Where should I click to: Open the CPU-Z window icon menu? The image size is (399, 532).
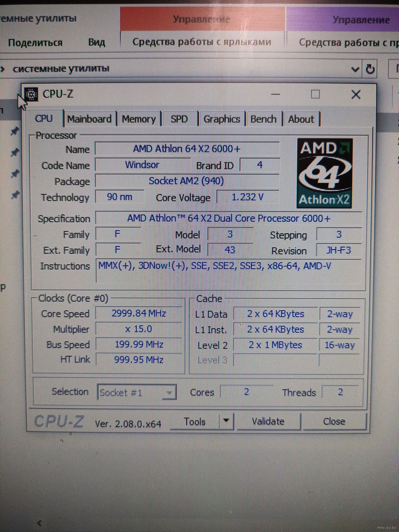click(31, 94)
